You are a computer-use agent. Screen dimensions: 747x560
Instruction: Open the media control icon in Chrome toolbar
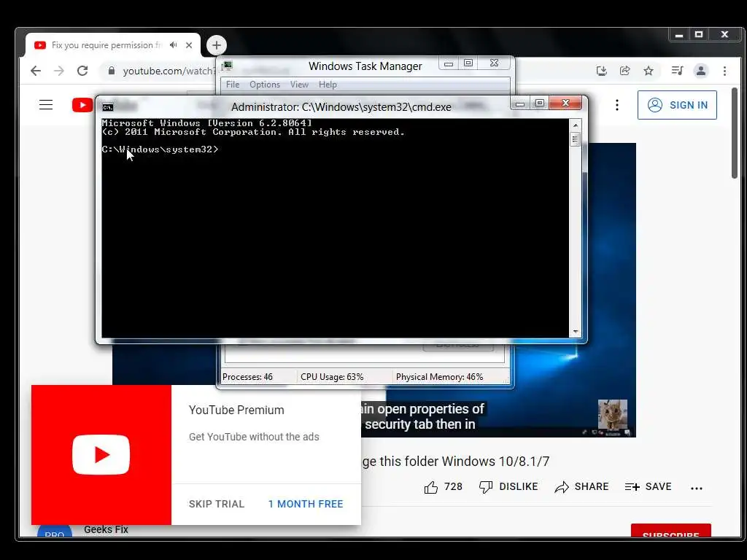(677, 71)
